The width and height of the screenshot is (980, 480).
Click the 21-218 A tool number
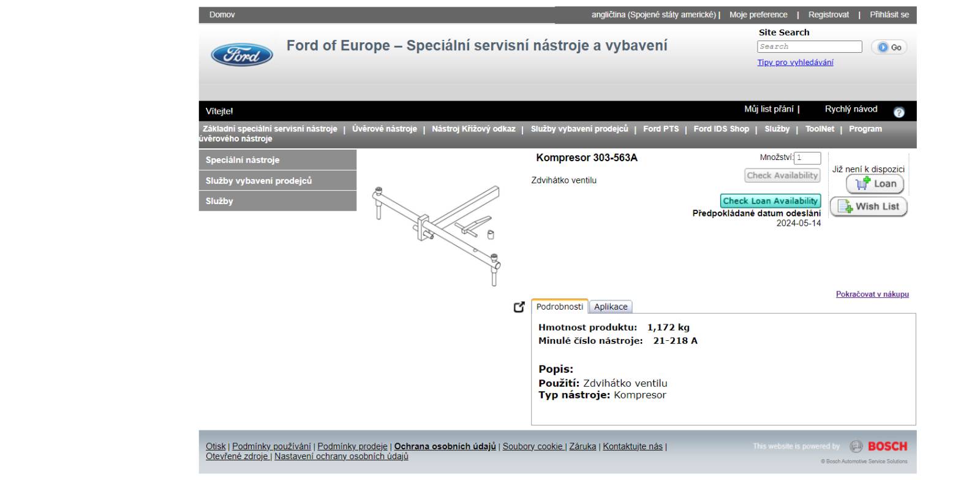675,341
